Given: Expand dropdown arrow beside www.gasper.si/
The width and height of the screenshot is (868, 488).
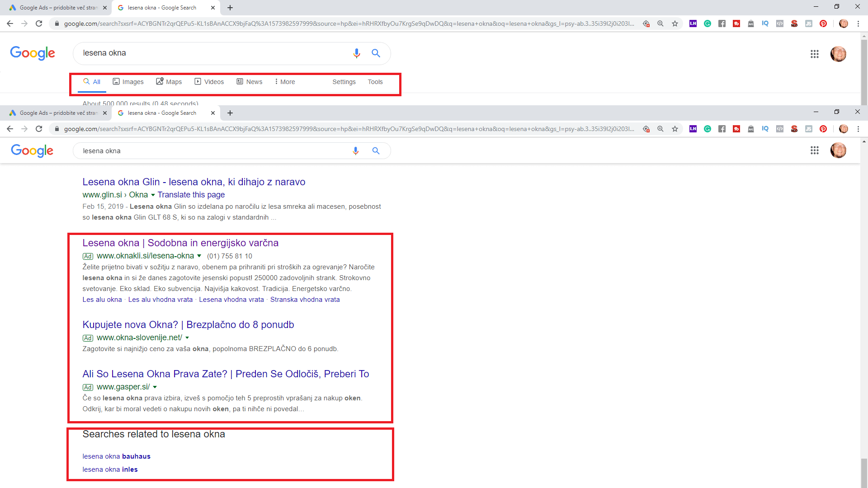Looking at the screenshot, I should [x=155, y=387].
